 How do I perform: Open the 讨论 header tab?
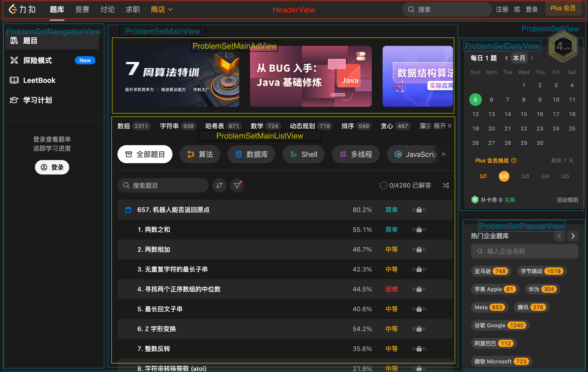coord(107,10)
